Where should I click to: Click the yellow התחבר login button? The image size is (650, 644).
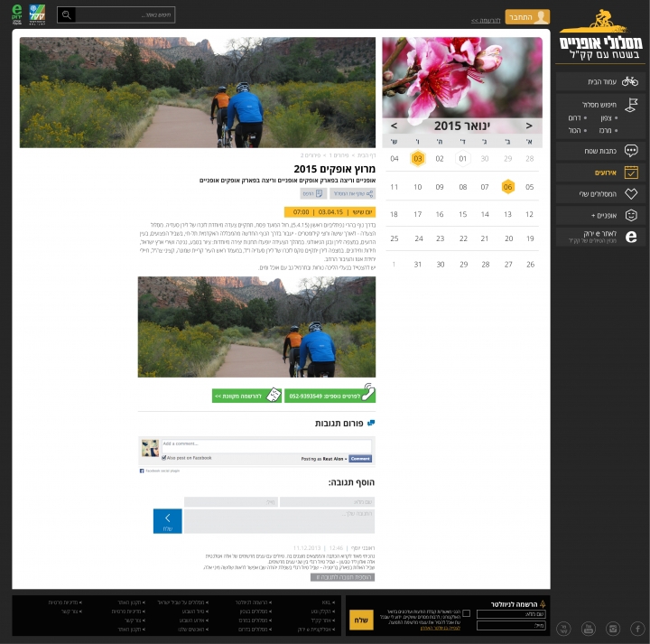point(527,17)
